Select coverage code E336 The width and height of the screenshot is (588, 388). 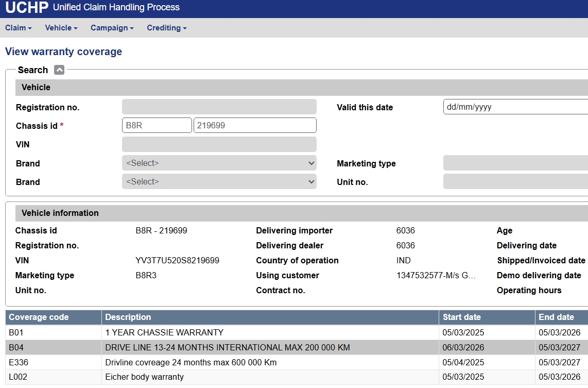pyautogui.click(x=19, y=362)
